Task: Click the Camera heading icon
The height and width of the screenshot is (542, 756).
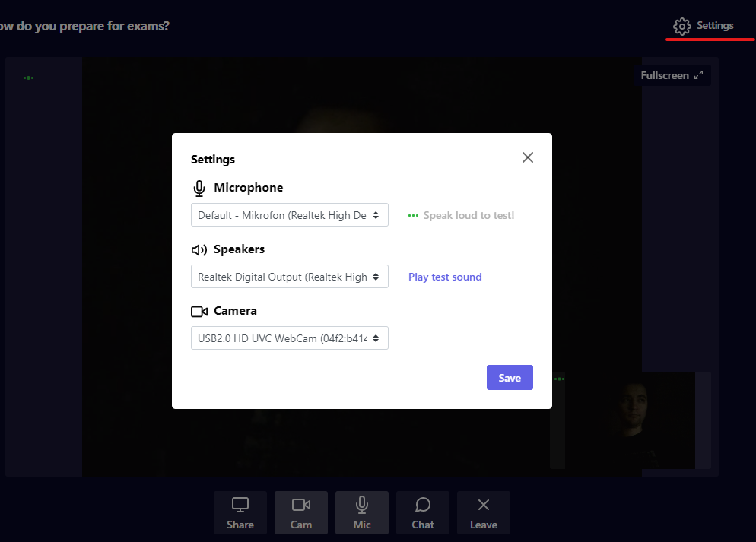Action: (199, 312)
